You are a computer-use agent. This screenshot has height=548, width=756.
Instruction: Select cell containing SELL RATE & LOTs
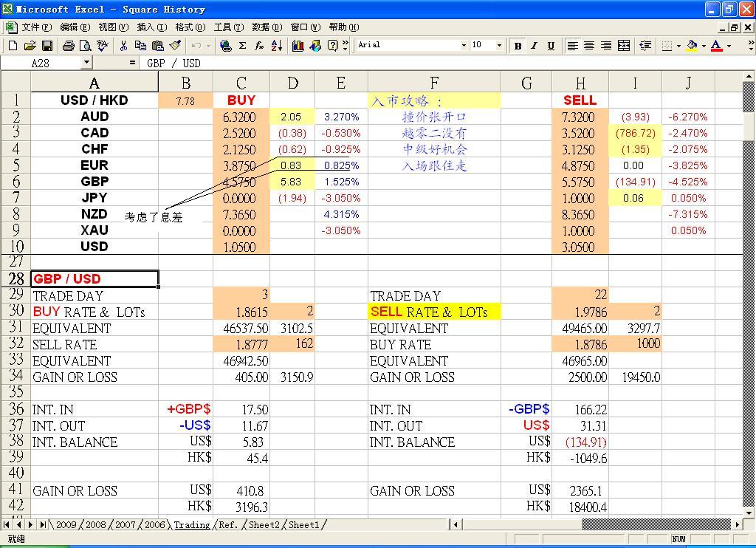(434, 312)
